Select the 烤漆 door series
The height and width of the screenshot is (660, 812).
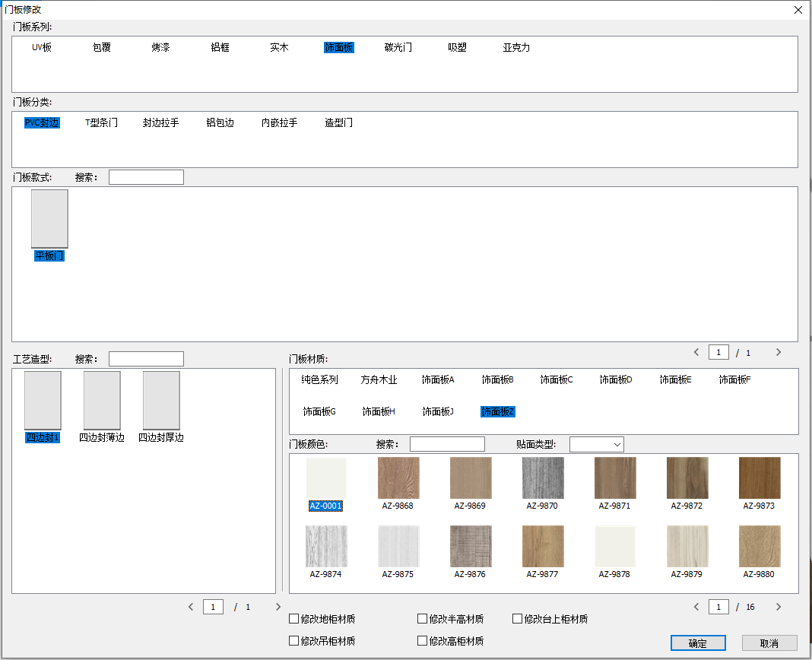point(160,48)
